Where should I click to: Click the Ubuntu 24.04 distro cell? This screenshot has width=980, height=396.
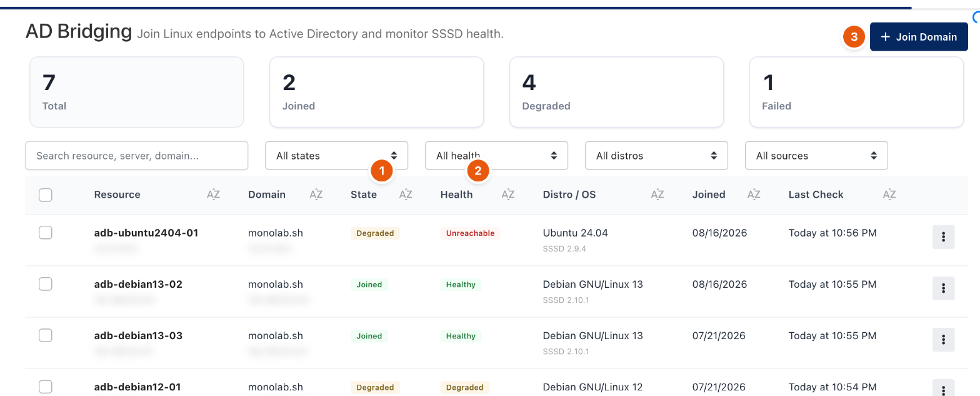pos(576,233)
